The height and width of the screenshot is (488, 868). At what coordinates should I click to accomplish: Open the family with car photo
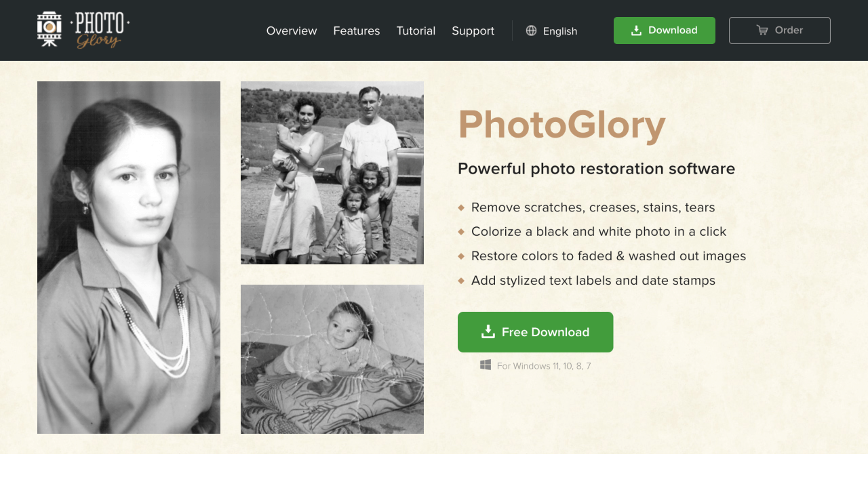pos(332,173)
